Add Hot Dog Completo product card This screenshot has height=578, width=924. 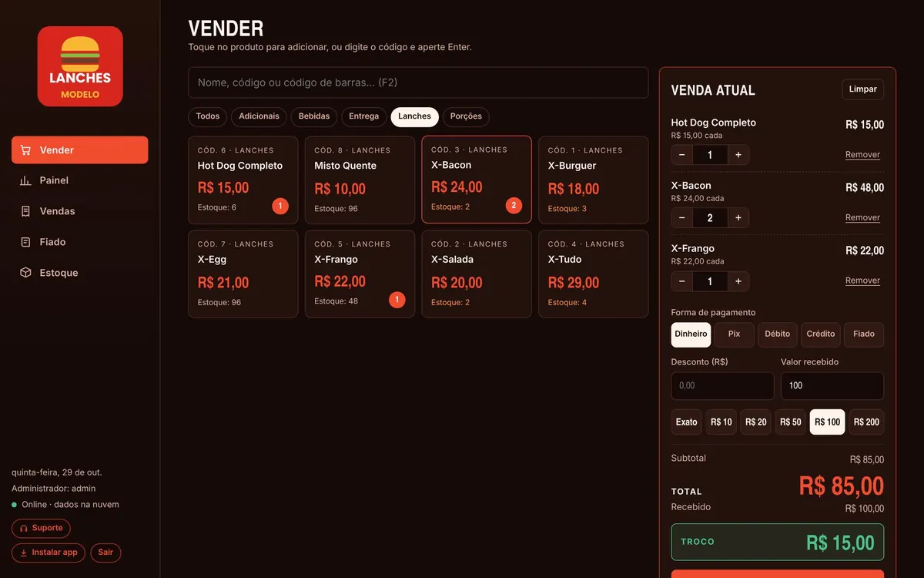pyautogui.click(x=243, y=180)
